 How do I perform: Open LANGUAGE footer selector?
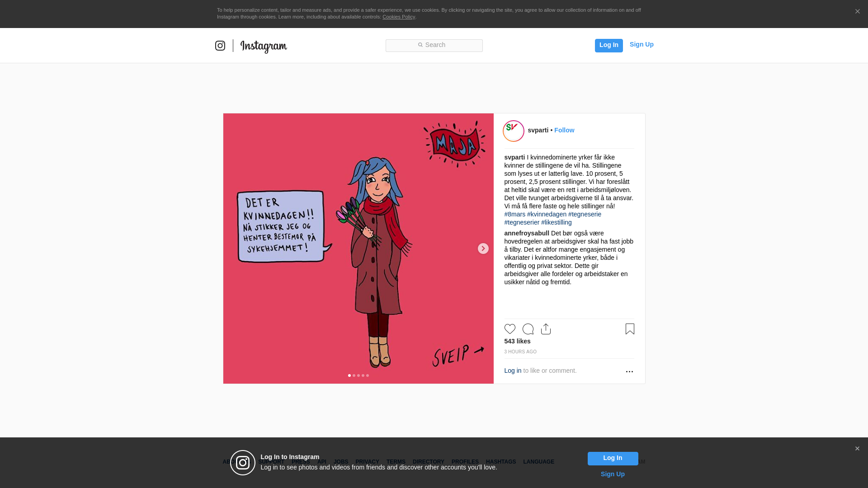538,462
